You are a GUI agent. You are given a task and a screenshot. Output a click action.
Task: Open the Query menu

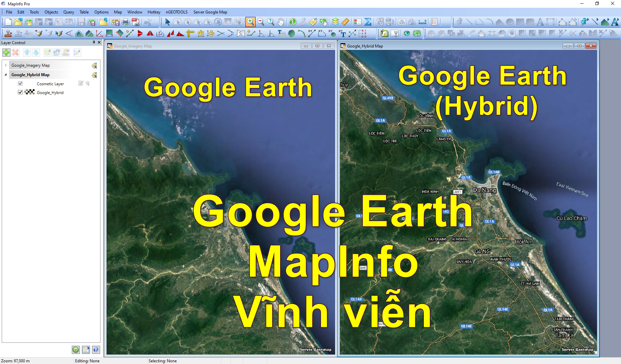click(69, 12)
